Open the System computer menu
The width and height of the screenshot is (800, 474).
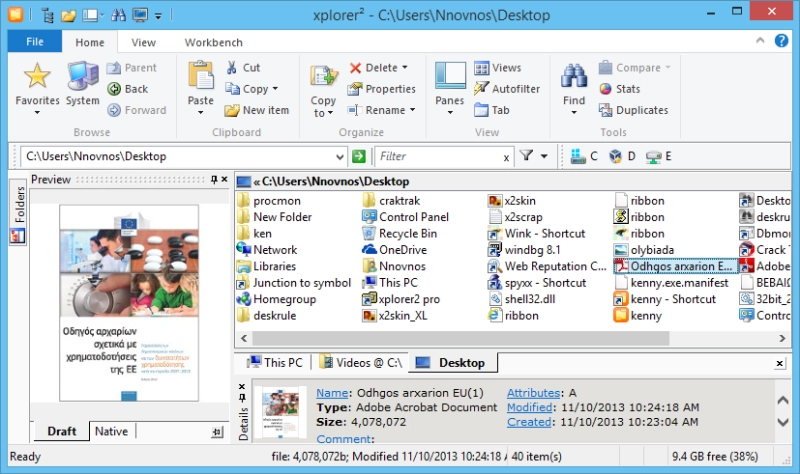(x=82, y=85)
